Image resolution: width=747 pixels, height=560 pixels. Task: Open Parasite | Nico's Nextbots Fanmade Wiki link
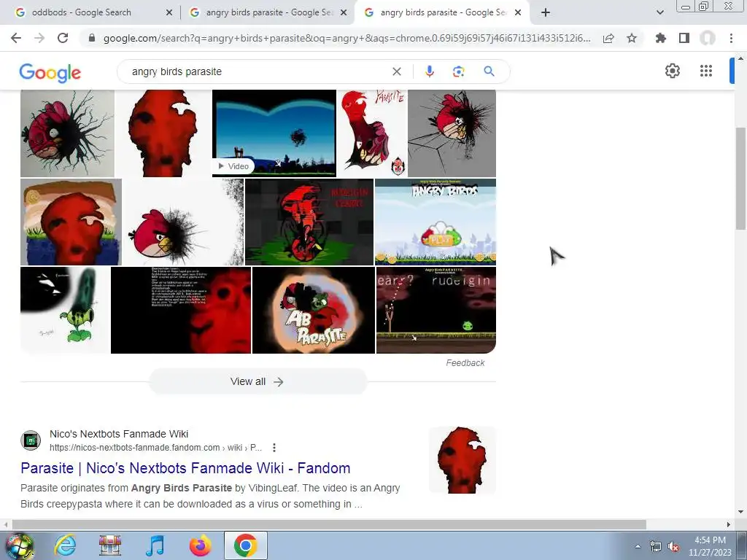click(185, 468)
